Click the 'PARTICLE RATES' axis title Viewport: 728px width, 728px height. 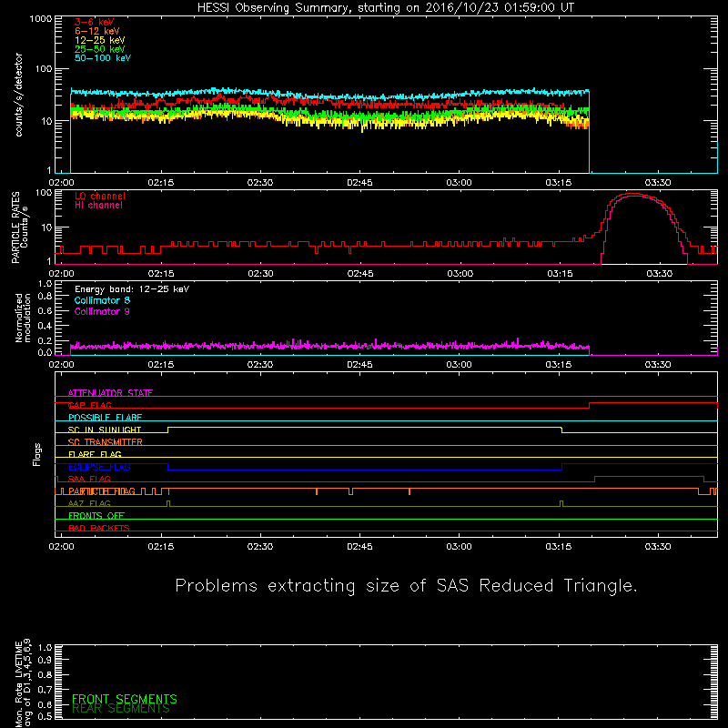(x=15, y=227)
